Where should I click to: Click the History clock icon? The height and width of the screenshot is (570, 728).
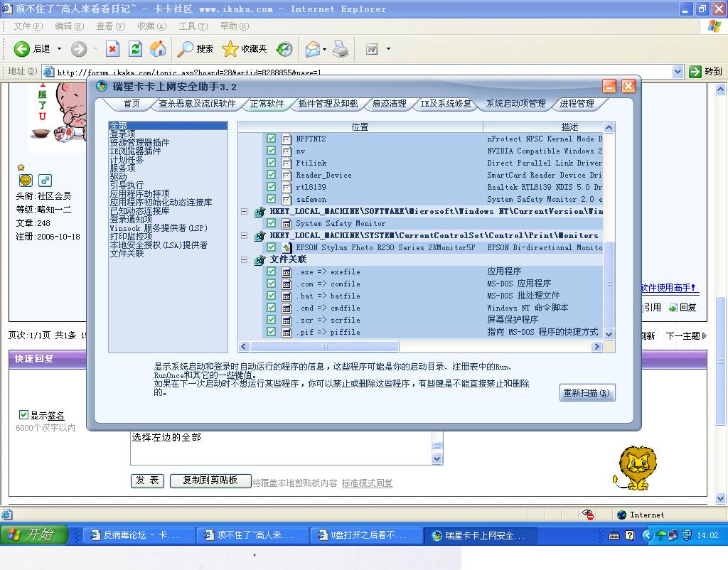click(x=284, y=49)
